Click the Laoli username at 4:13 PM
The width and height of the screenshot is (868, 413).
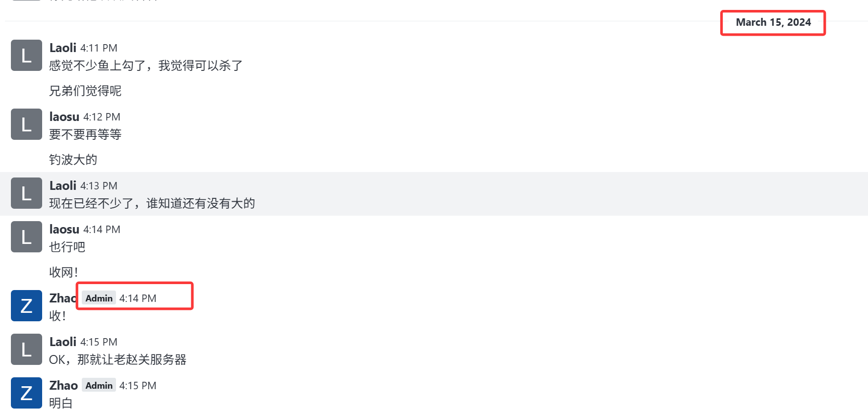(x=63, y=185)
